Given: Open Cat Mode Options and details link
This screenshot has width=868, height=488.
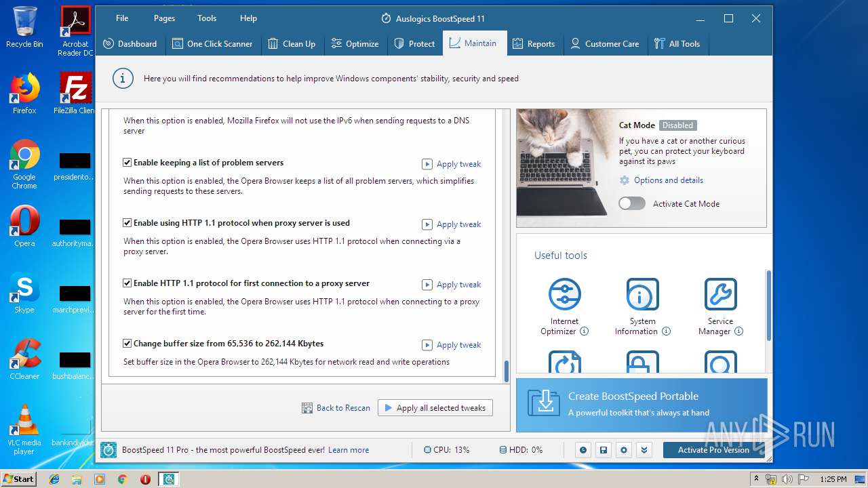Looking at the screenshot, I should point(668,180).
